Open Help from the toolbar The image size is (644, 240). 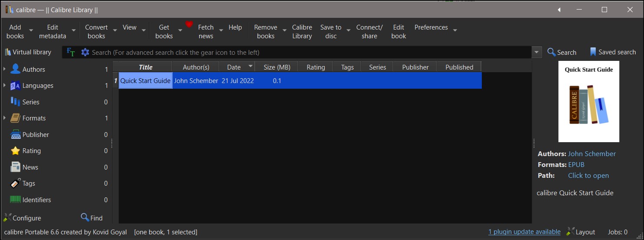click(x=235, y=27)
